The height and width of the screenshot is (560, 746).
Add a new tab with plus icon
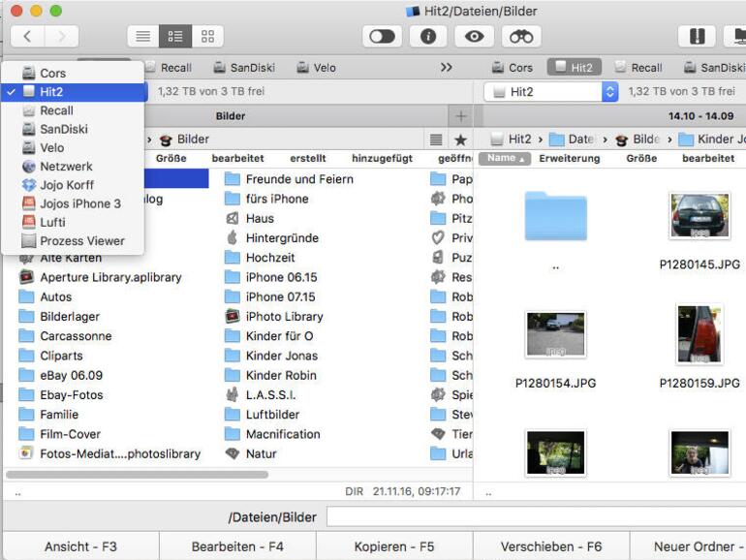tap(460, 116)
